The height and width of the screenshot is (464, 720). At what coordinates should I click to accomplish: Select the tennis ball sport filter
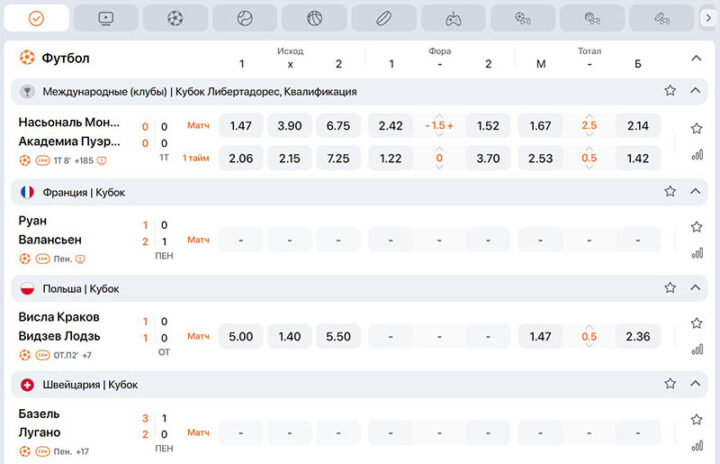[245, 18]
